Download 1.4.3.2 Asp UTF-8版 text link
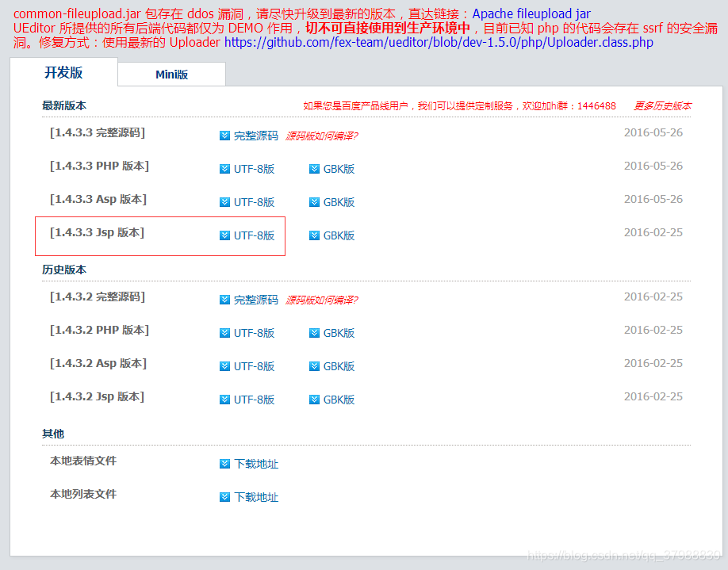 pos(254,367)
